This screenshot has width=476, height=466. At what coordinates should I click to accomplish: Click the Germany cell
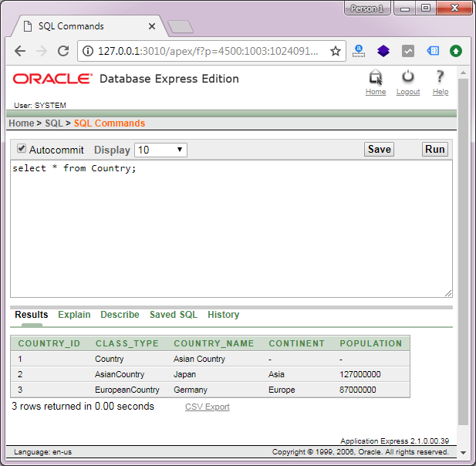tap(190, 390)
